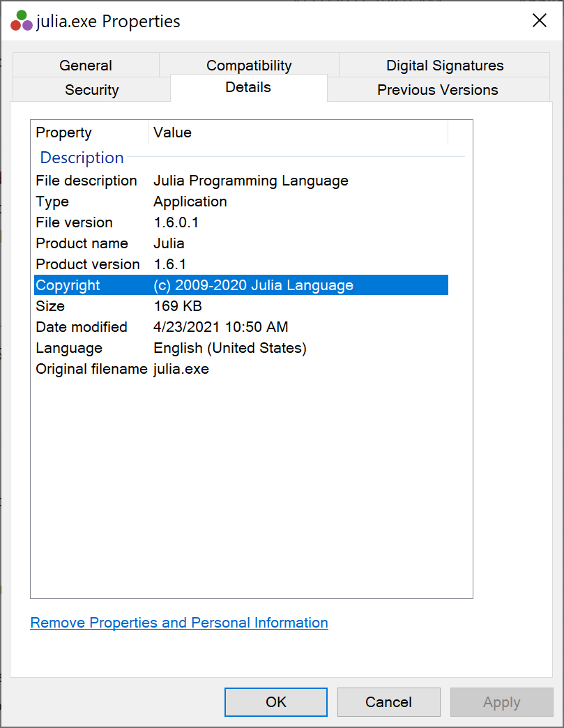Select the Product name row label
Image resolution: width=564 pixels, height=728 pixels.
point(82,243)
